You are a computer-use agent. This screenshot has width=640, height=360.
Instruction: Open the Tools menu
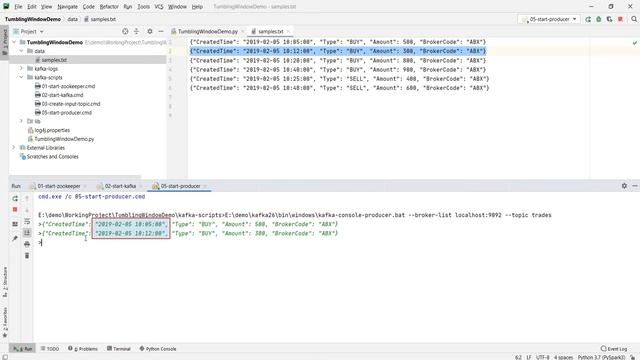click(143, 7)
